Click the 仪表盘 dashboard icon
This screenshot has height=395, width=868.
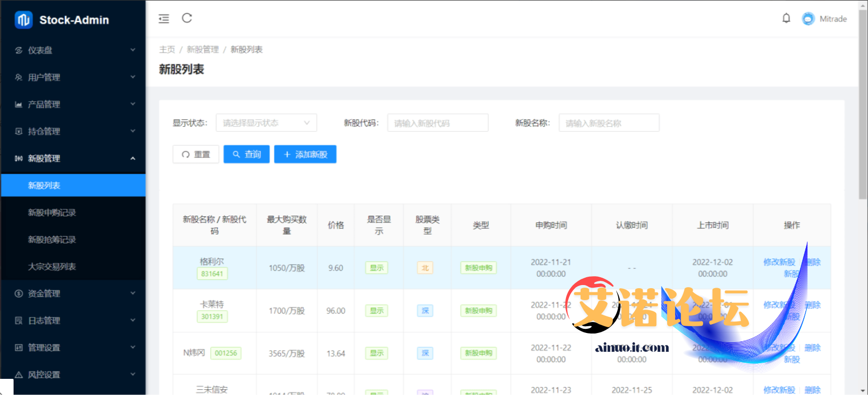pyautogui.click(x=19, y=50)
